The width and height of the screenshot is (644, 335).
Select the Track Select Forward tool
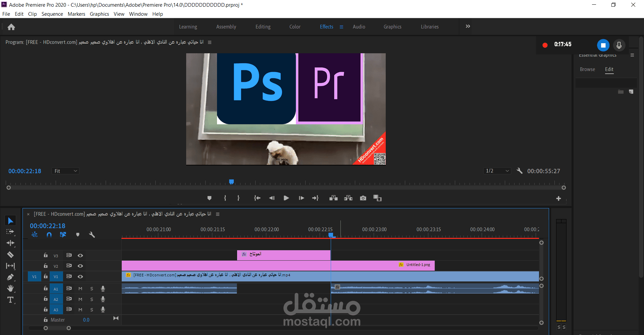(x=10, y=232)
